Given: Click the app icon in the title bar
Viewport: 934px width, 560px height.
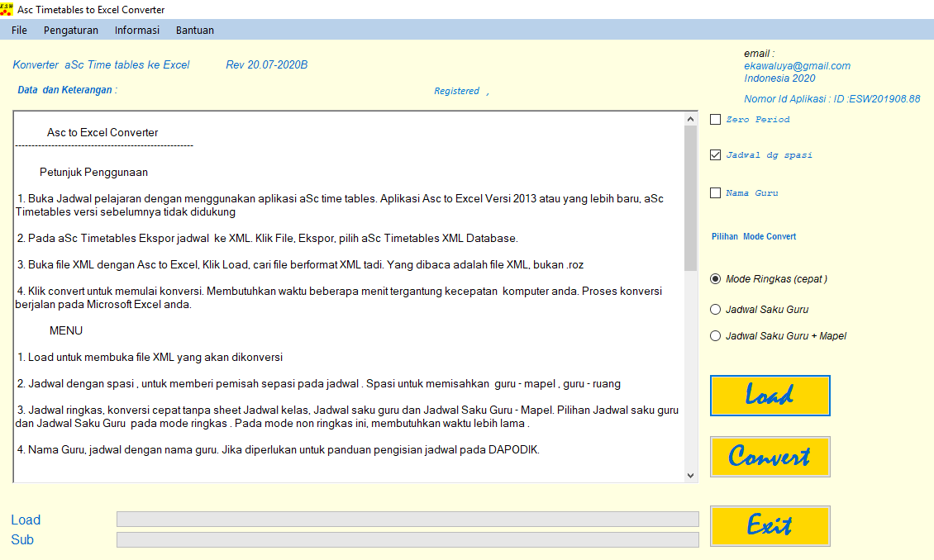Looking at the screenshot, I should click(x=7, y=10).
